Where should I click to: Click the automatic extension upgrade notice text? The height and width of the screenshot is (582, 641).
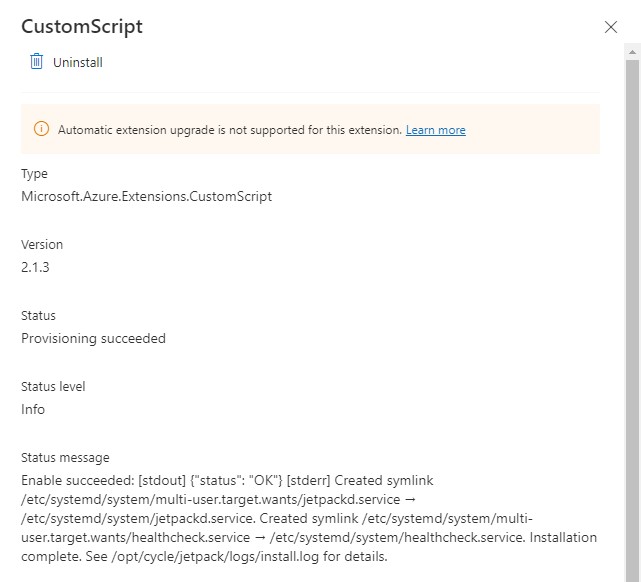pos(229,130)
